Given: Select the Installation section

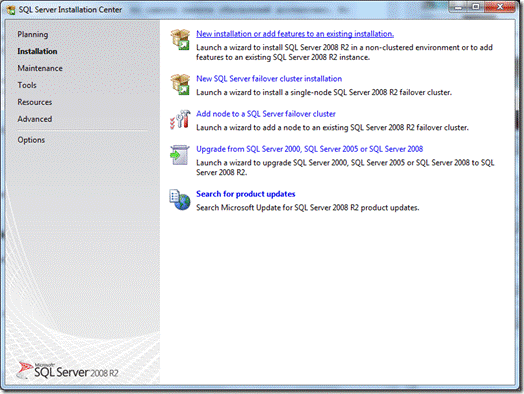Looking at the screenshot, I should pyautogui.click(x=37, y=51).
